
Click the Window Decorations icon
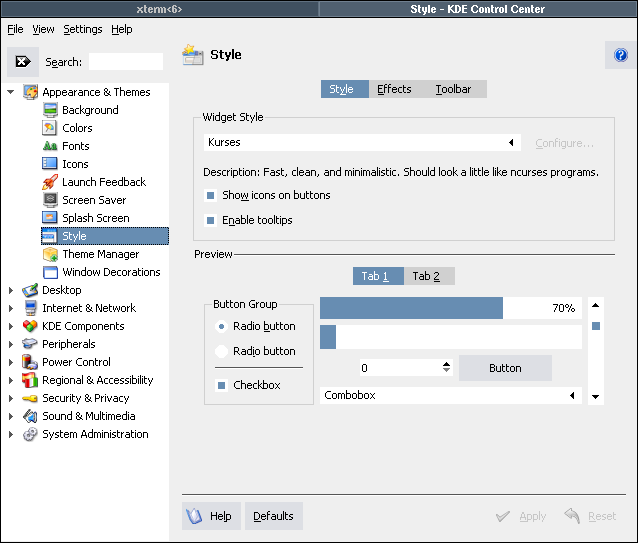click(x=50, y=272)
